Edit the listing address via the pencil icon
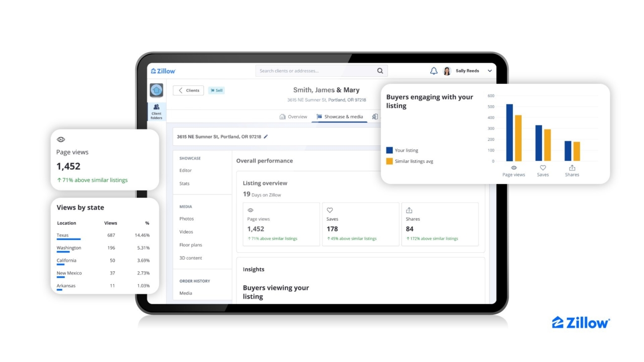Image resolution: width=644 pixels, height=362 pixels. click(266, 136)
